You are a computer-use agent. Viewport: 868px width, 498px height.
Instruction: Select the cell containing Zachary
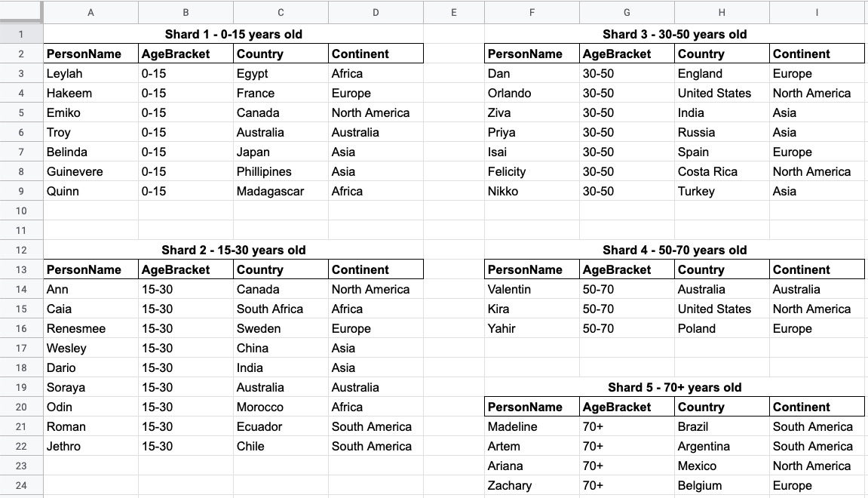[532, 485]
